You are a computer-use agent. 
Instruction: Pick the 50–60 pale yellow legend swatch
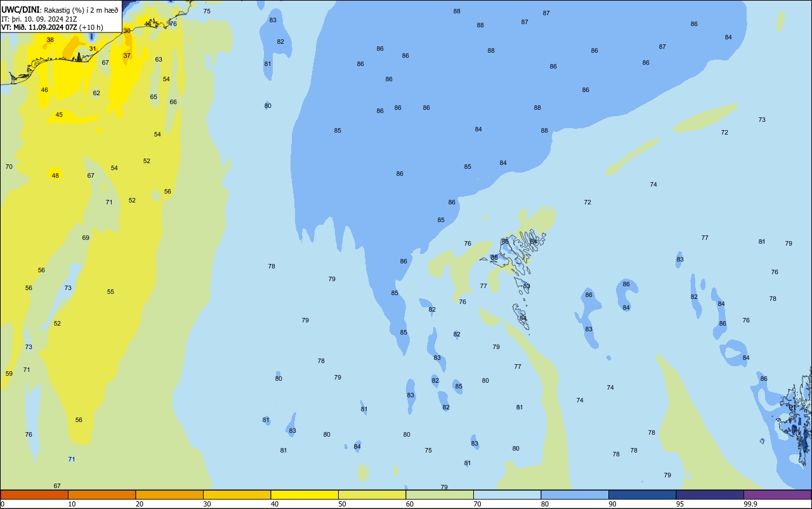pos(372,494)
